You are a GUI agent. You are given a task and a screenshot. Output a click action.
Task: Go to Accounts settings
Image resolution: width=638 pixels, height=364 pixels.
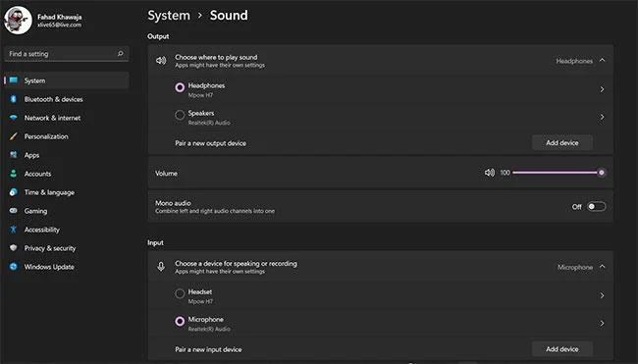67,174
